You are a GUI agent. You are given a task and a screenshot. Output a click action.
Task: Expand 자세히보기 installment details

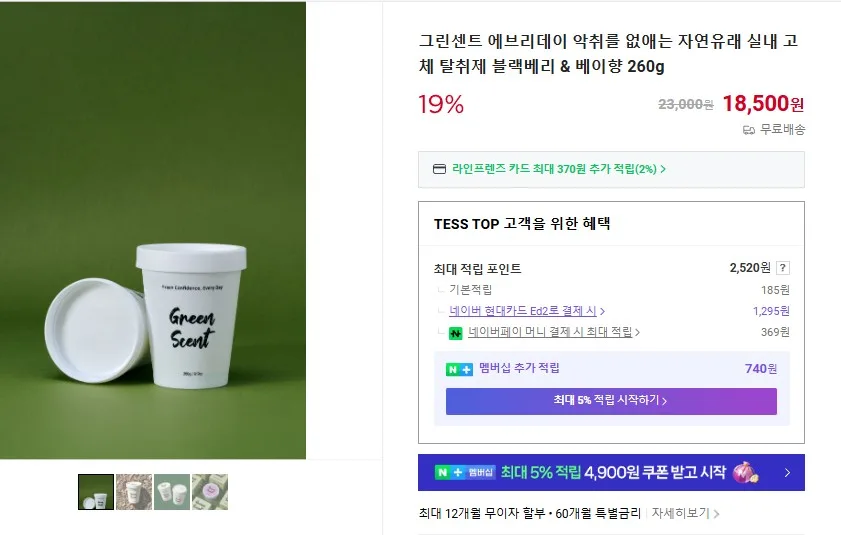685,514
